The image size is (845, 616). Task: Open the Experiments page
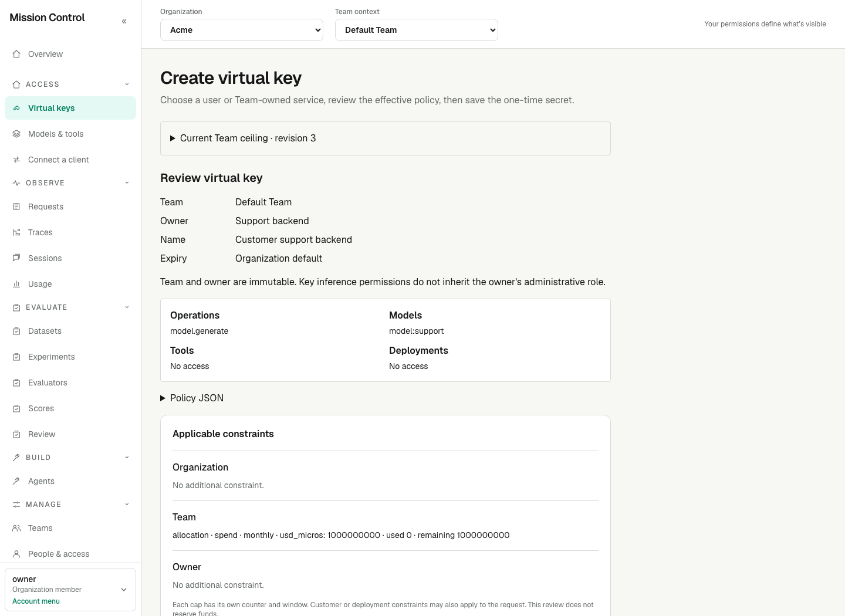(70, 357)
